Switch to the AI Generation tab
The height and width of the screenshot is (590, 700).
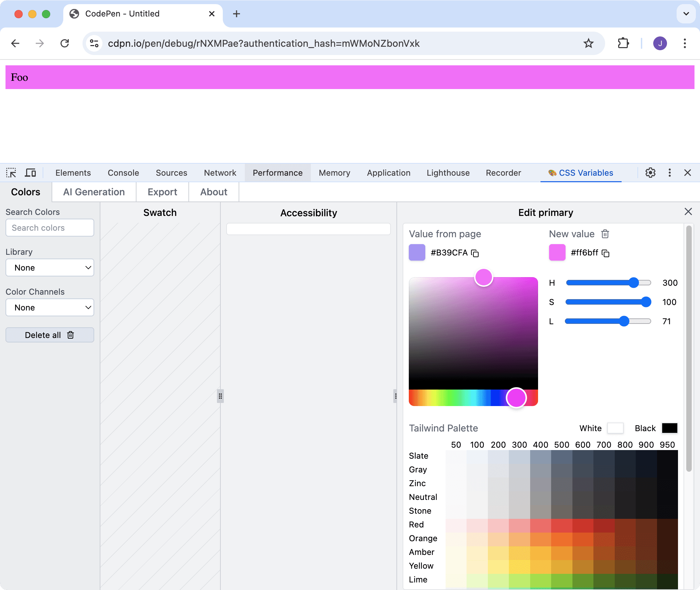coord(94,192)
